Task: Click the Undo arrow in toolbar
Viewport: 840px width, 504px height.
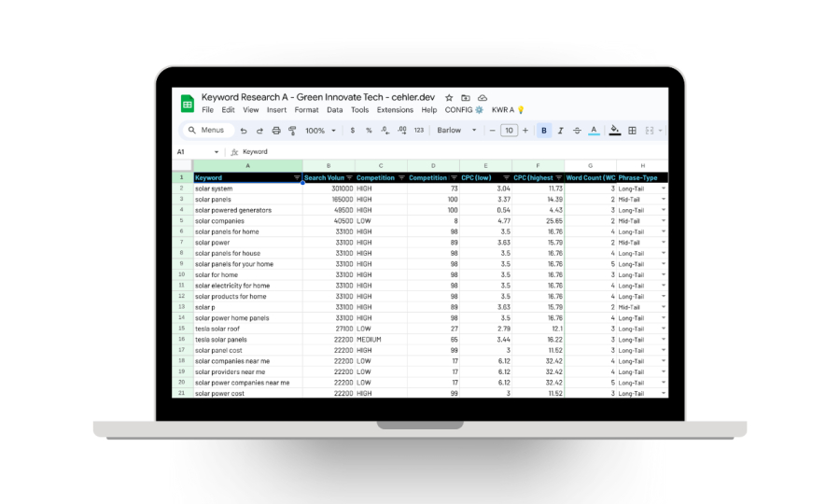Action: (x=244, y=131)
